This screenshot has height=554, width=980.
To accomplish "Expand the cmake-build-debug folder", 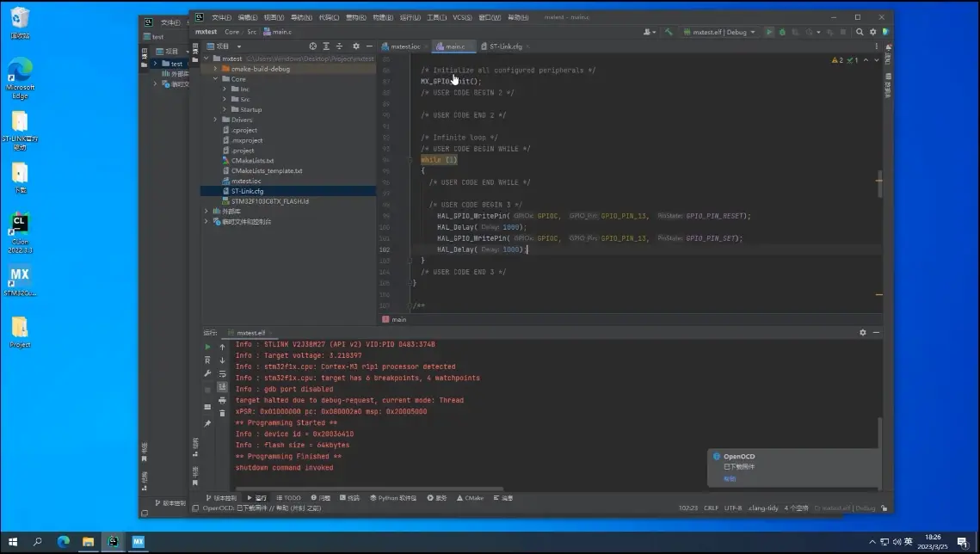I will pos(215,69).
